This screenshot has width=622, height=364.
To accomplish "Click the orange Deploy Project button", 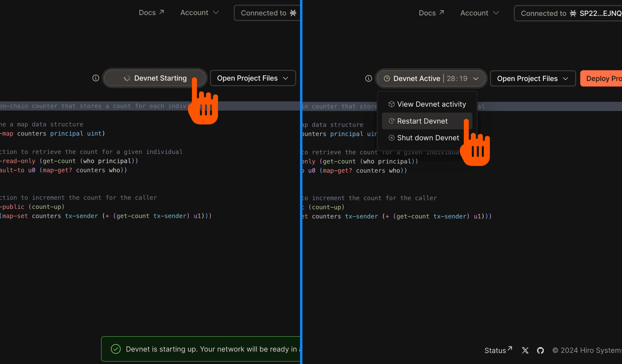I will click(601, 78).
